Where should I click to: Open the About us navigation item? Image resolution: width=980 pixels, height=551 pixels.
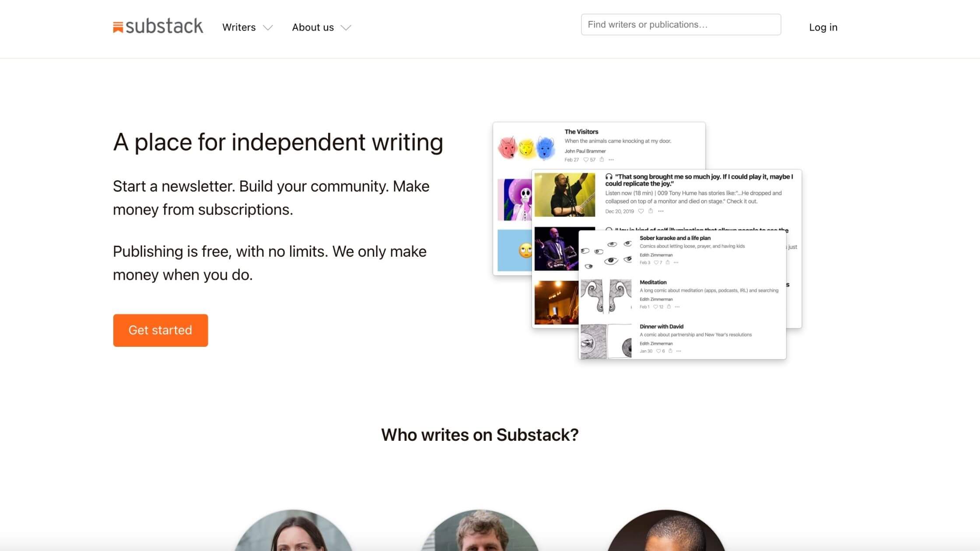[x=313, y=27]
